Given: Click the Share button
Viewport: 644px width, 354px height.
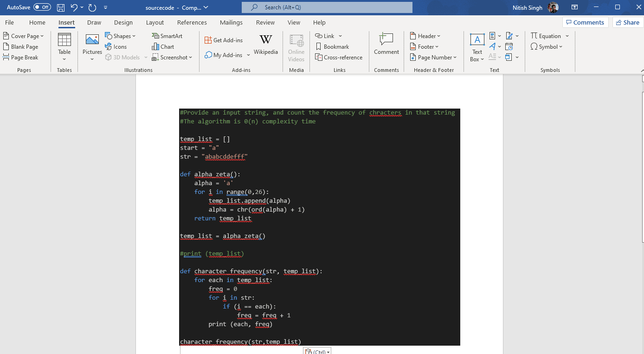Looking at the screenshot, I should tap(627, 22).
